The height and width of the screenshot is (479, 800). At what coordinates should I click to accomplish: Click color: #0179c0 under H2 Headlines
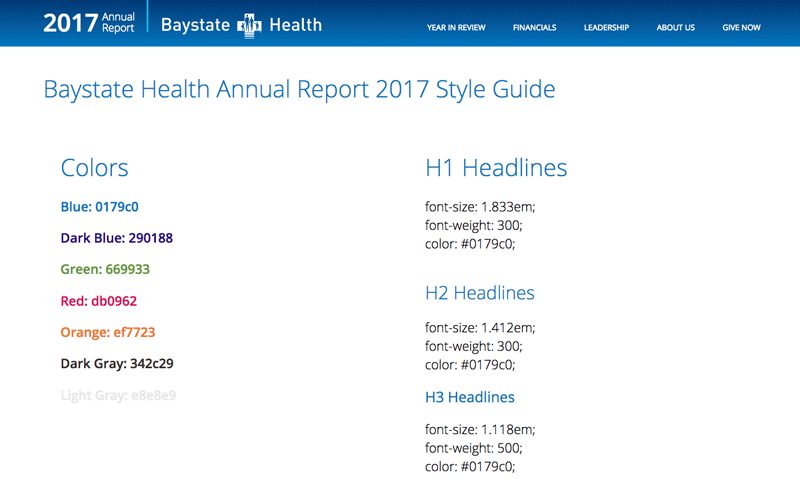point(470,365)
